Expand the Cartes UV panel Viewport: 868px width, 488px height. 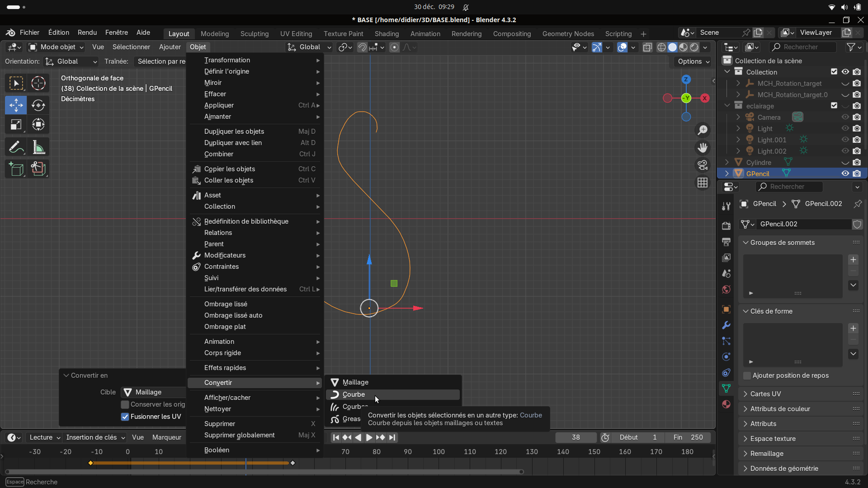click(x=765, y=394)
